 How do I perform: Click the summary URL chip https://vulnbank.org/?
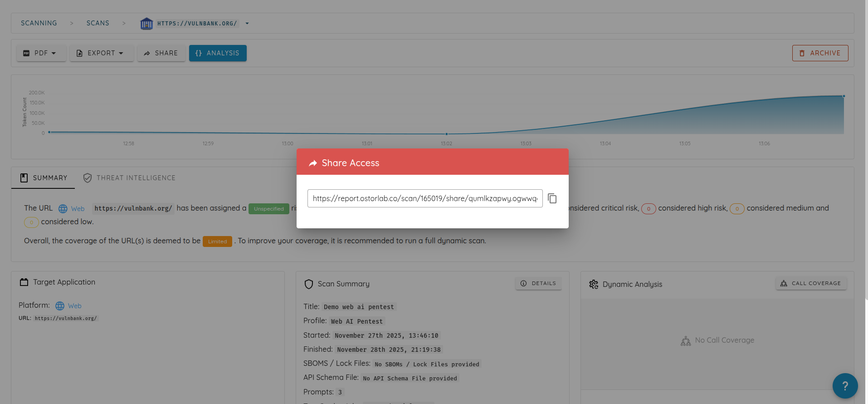[x=133, y=208]
